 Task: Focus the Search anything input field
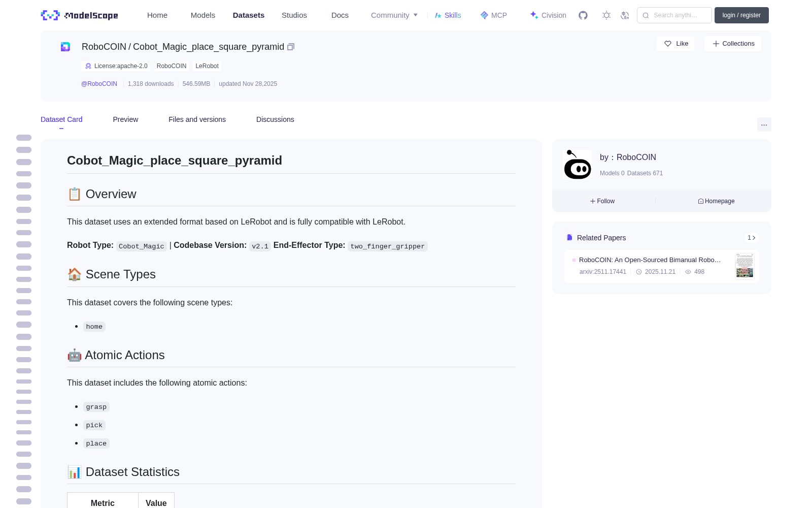pyautogui.click(x=674, y=15)
